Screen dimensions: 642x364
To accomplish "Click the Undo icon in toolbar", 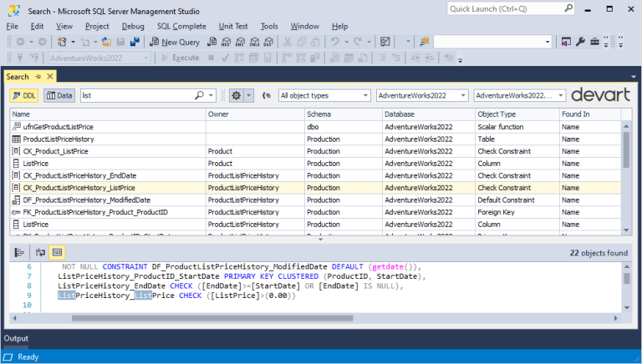I will pos(334,42).
